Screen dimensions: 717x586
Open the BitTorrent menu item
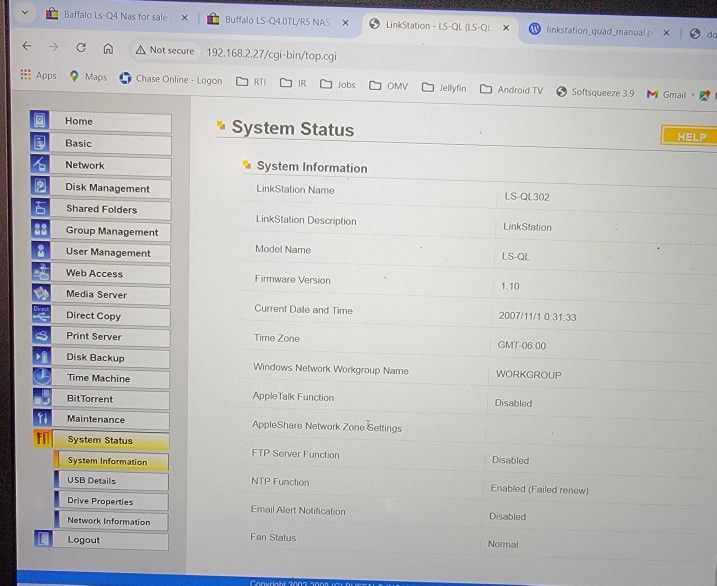[111, 399]
